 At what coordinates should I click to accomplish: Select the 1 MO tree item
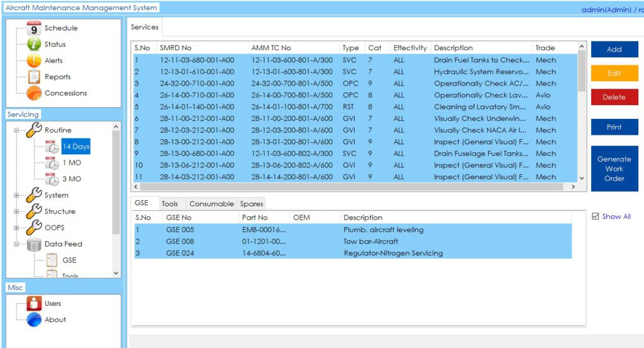72,163
